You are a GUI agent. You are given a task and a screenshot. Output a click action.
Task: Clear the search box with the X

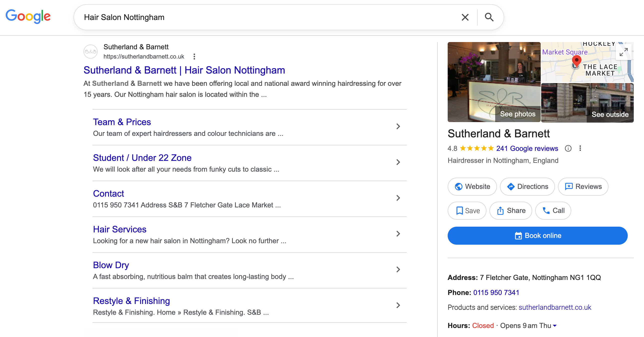(x=465, y=17)
